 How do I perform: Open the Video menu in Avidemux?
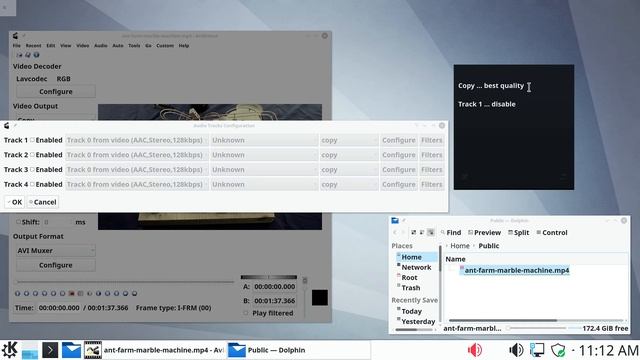pyautogui.click(x=82, y=46)
